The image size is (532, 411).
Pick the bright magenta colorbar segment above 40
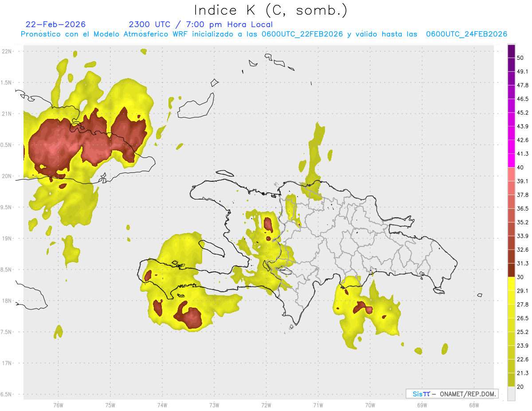(511, 160)
